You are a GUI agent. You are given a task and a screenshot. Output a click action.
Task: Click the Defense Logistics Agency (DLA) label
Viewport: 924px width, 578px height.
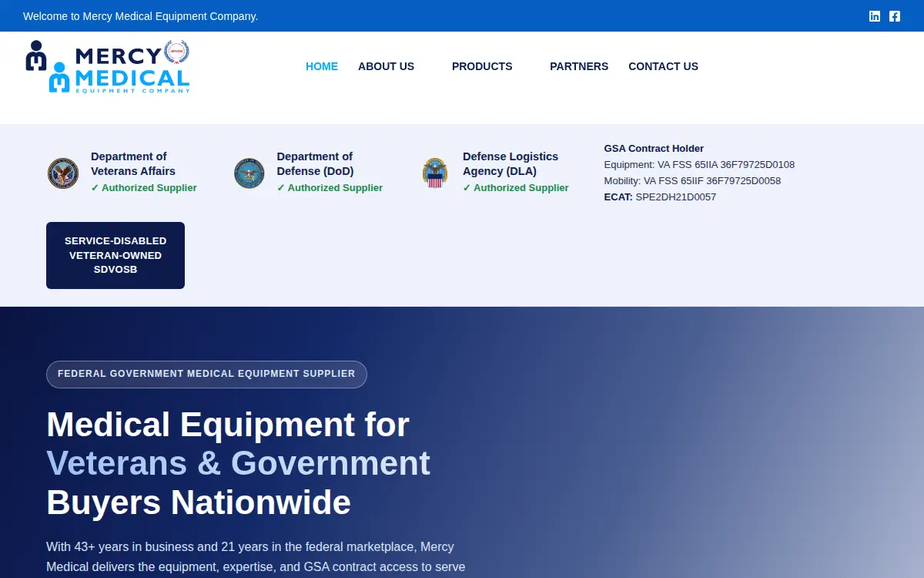pos(511,163)
